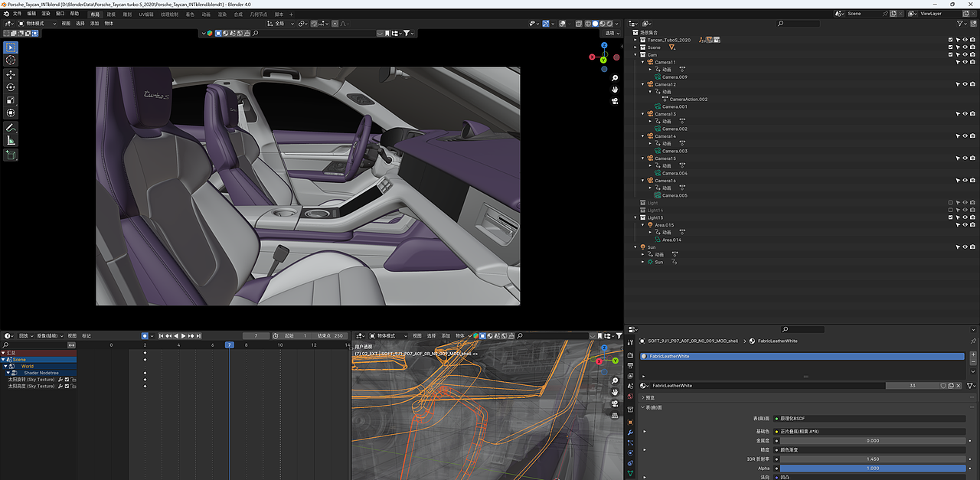Uncheck the Light15 collection checkbox
Screen dimensions: 980x480
pyautogui.click(x=951, y=217)
